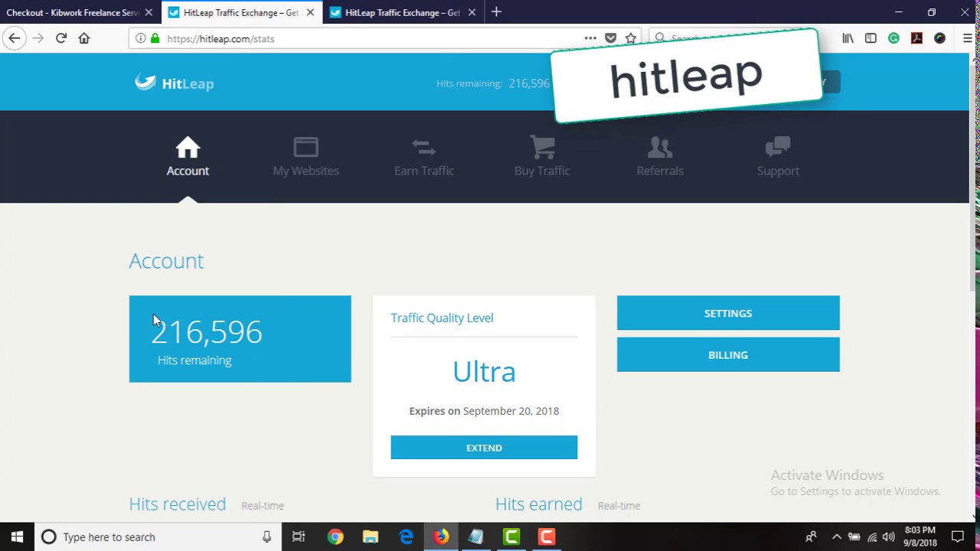Open the taskbar clock showing 8:03 PM
The width and height of the screenshot is (980, 551).
click(x=920, y=536)
